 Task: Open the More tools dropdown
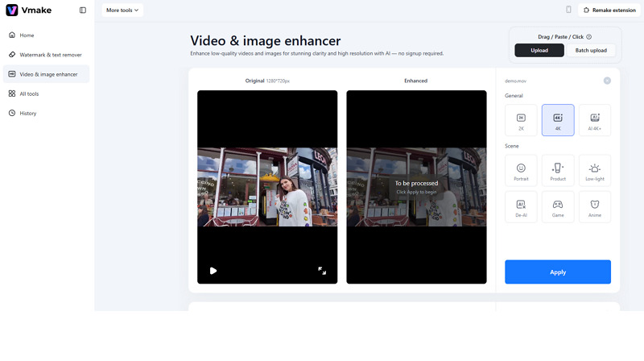click(123, 10)
